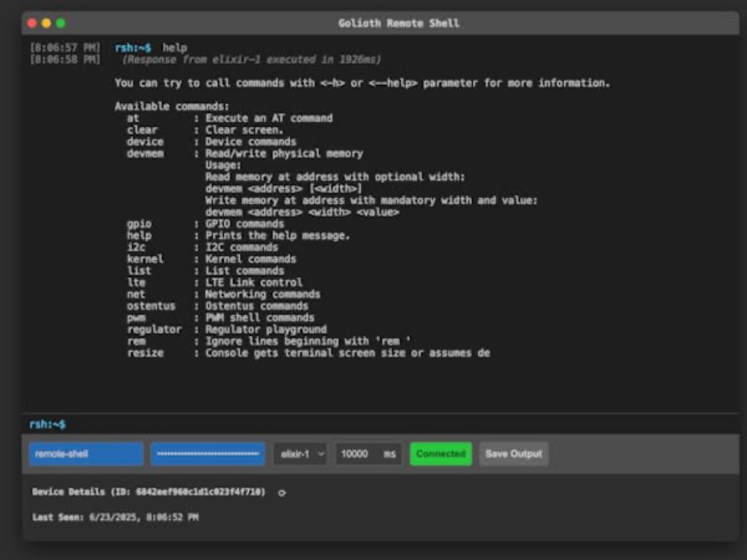Click the entered 'help' command text
The width and height of the screenshot is (747, 560).
(174, 48)
